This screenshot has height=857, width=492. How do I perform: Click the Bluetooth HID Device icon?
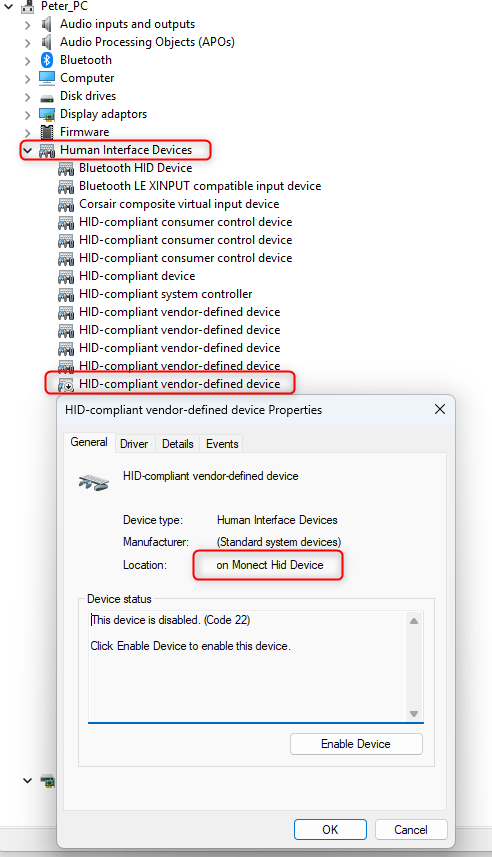(66, 169)
